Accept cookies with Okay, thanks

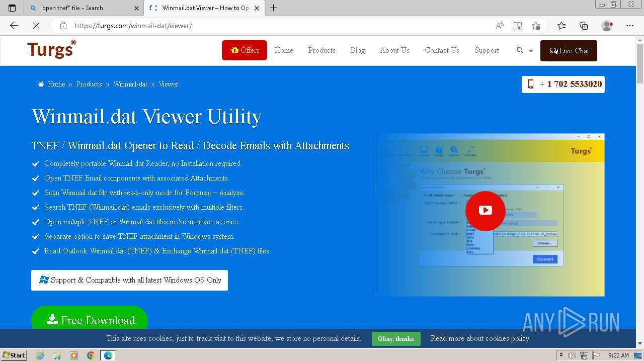[396, 338]
